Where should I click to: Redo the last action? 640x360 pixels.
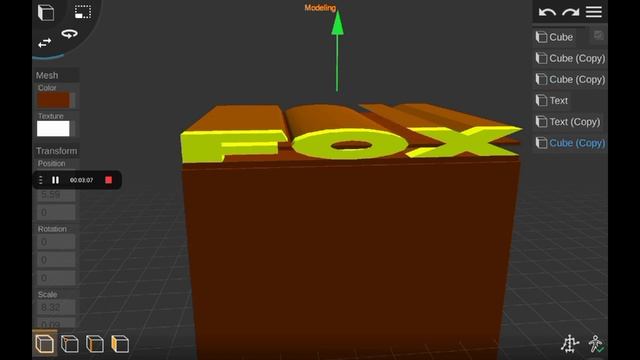pos(570,12)
